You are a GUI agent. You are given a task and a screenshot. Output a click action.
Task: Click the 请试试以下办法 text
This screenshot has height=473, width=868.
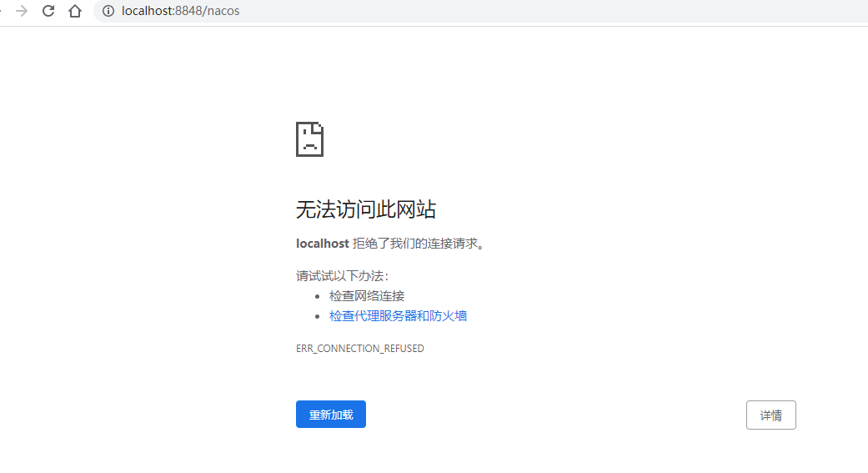tap(342, 276)
